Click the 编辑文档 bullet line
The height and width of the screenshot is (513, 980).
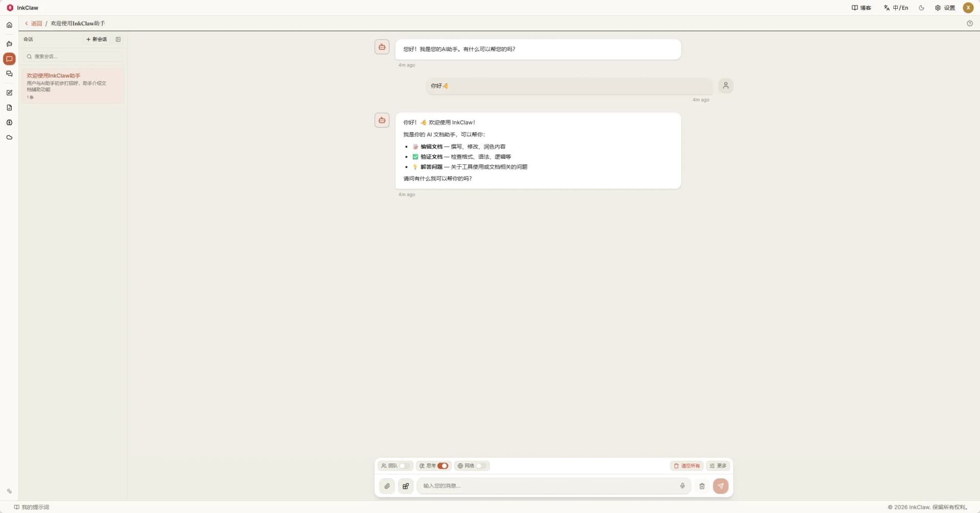click(x=459, y=147)
